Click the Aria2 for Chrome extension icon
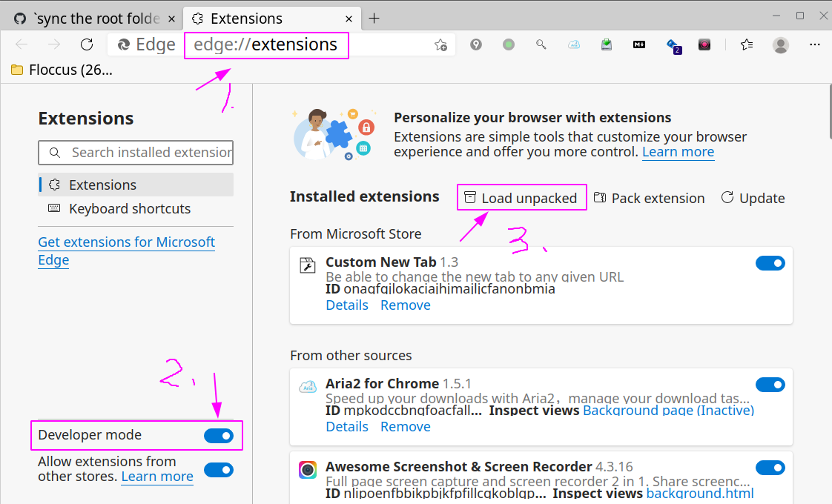This screenshot has width=832, height=504. click(x=308, y=387)
